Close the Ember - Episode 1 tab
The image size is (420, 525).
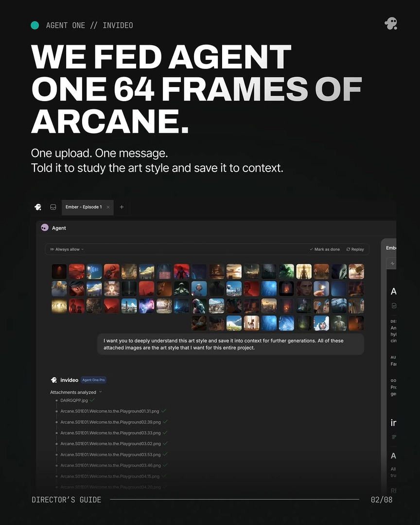(108, 207)
